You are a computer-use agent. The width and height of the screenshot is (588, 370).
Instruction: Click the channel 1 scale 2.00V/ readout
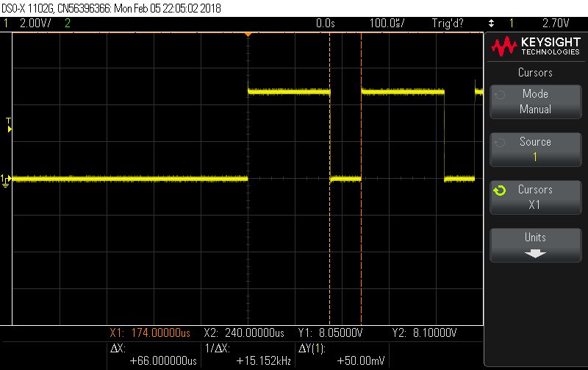(35, 24)
